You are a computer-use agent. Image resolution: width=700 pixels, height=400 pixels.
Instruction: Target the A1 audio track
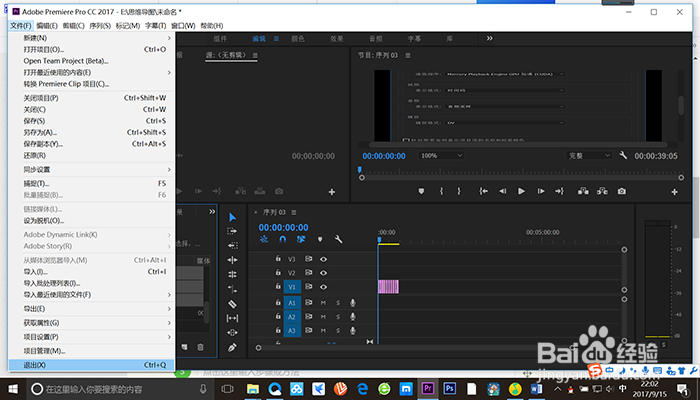coord(292,303)
